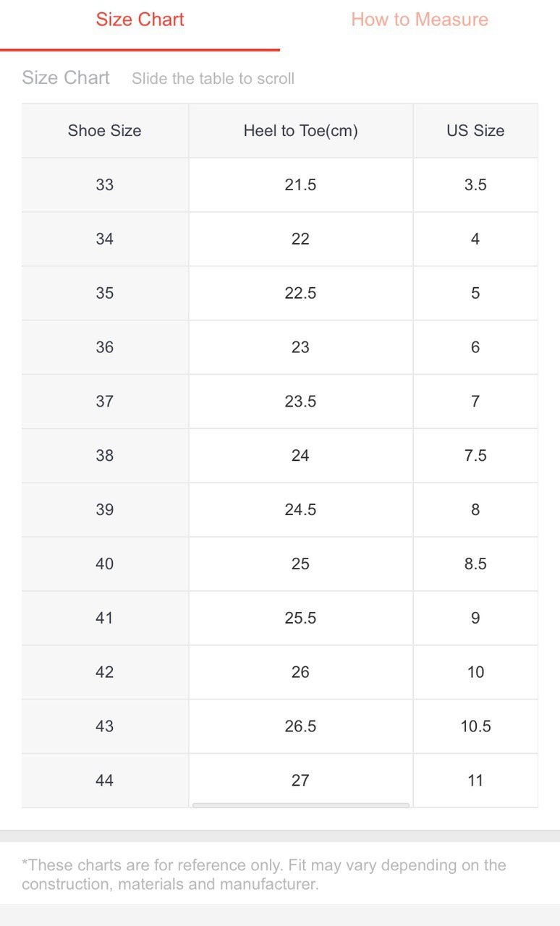Select shoe size 42 row label
The height and width of the screenshot is (926, 560).
105,672
